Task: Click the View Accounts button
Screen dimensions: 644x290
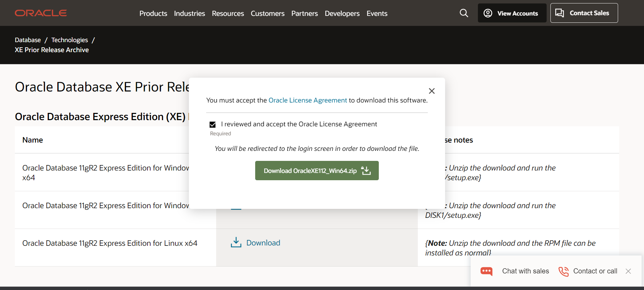Action: [x=512, y=13]
